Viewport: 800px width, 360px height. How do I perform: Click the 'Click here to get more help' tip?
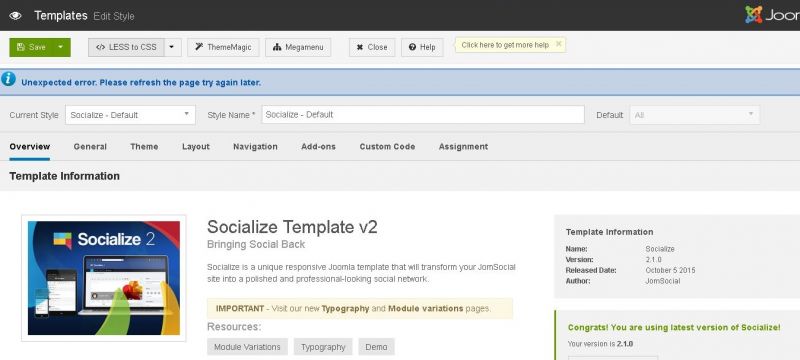(x=505, y=45)
